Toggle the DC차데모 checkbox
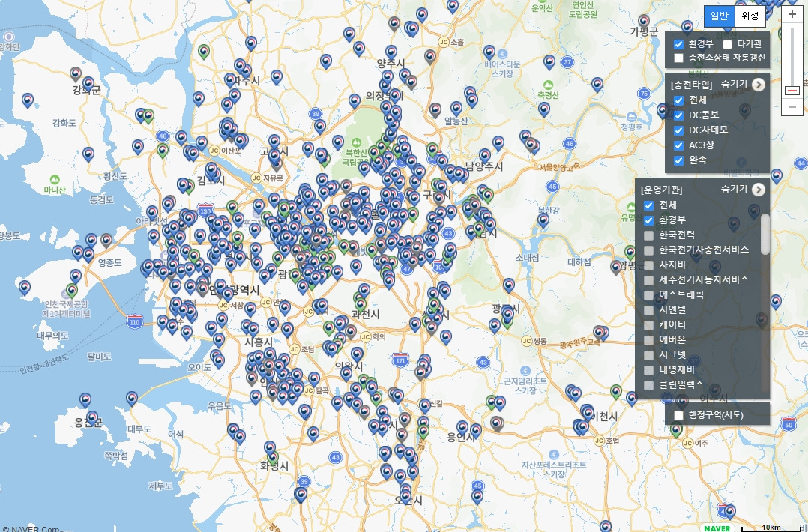Screen dimensions: 808x532 pyautogui.click(x=678, y=130)
